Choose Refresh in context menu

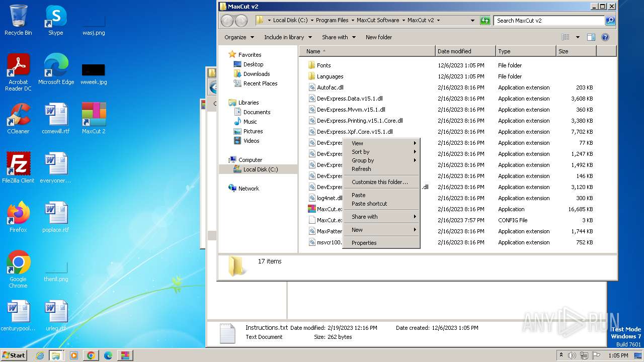pos(381,169)
